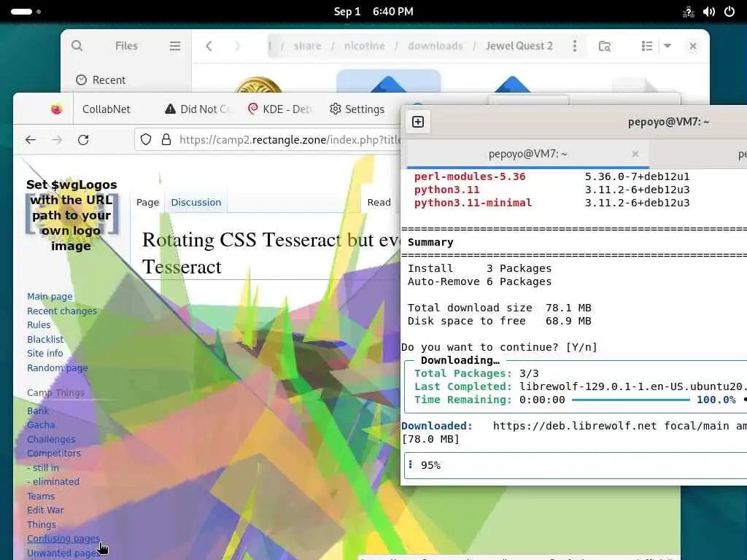This screenshot has width=747, height=560.
Task: Open the Gacha sidebar link
Action: click(41, 425)
